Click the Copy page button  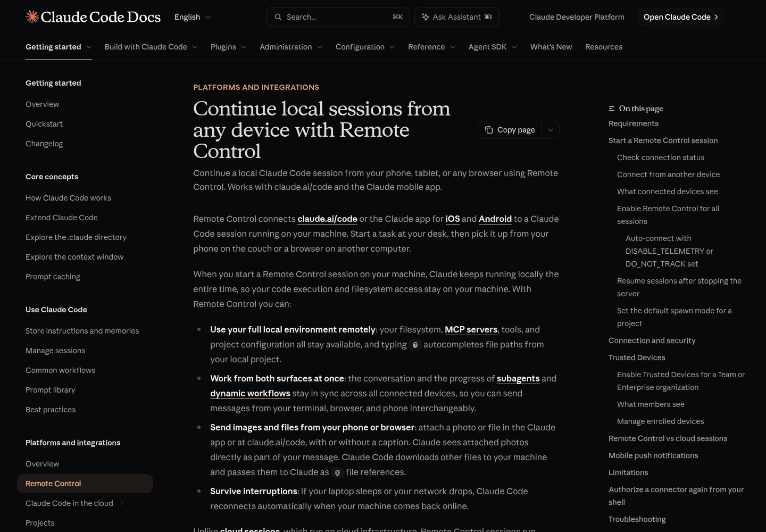(510, 130)
